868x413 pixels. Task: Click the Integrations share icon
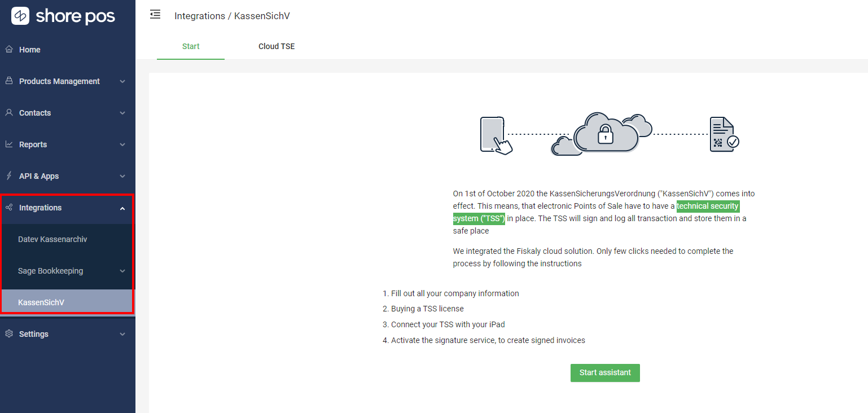[x=9, y=207]
